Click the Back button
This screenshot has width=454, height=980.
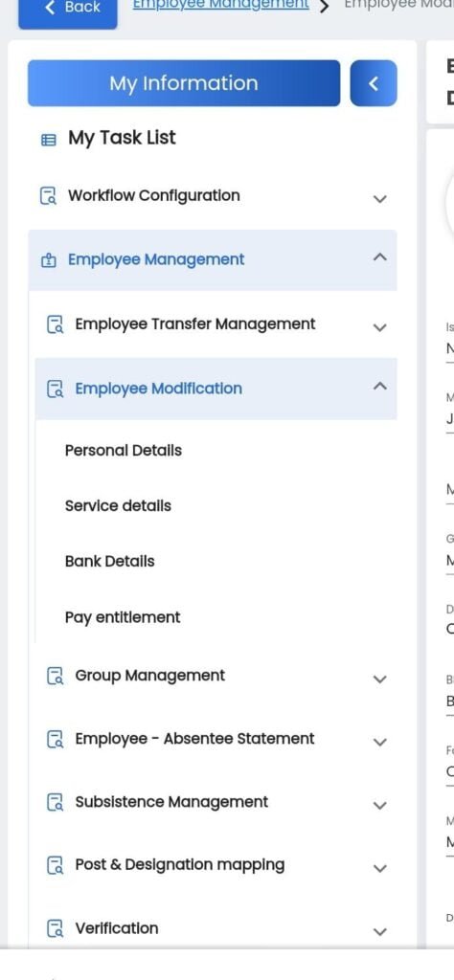[68, 11]
